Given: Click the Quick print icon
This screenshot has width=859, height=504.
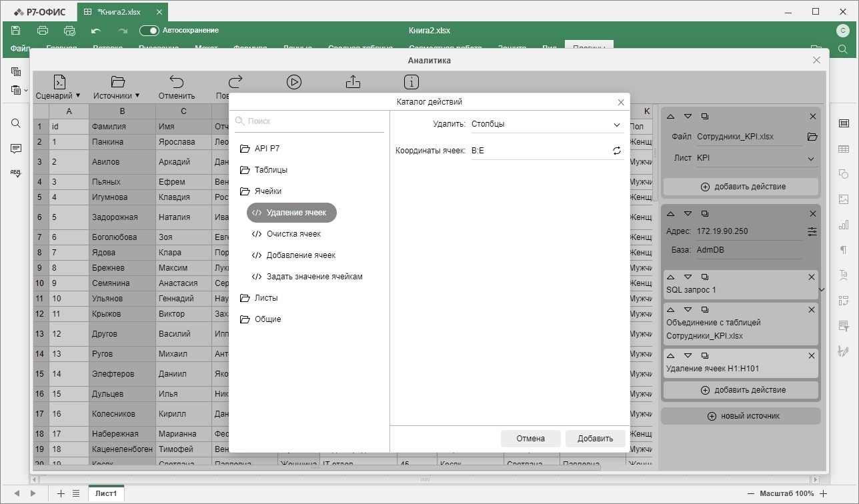Looking at the screenshot, I should 69,31.
